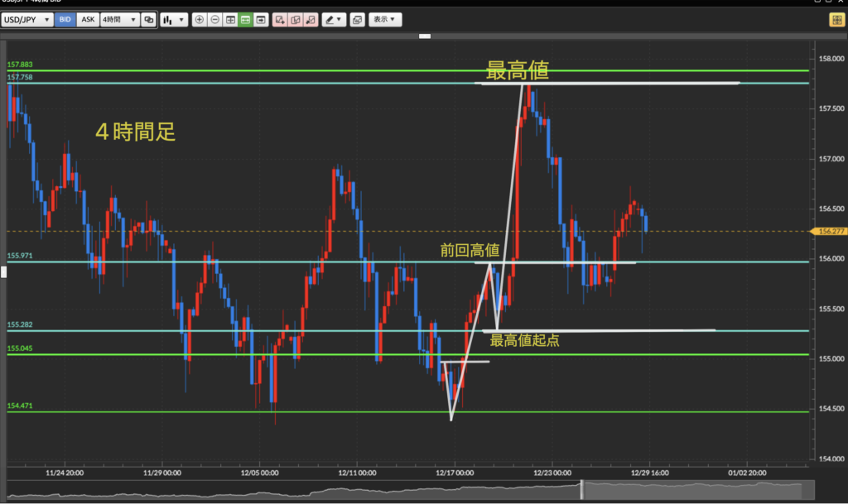This screenshot has height=504, width=848.
Task: Open the chart type bar-icon dropdown
Action: coord(172,19)
